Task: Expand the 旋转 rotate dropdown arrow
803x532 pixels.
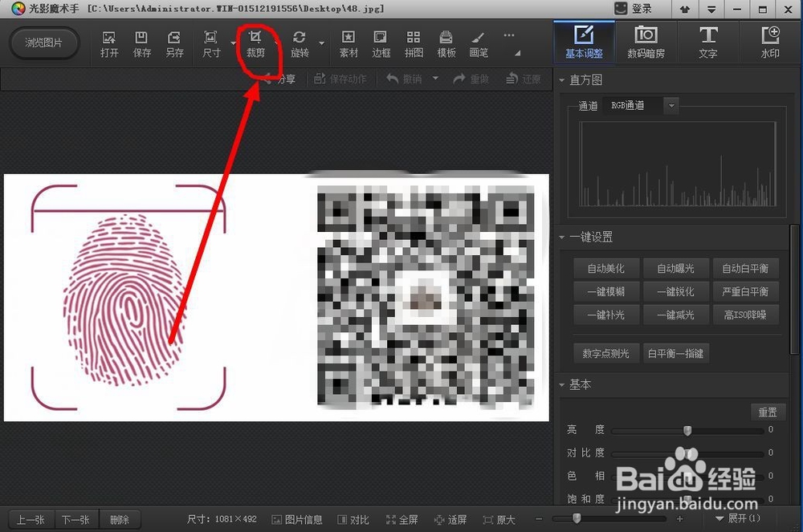Action: click(x=322, y=43)
